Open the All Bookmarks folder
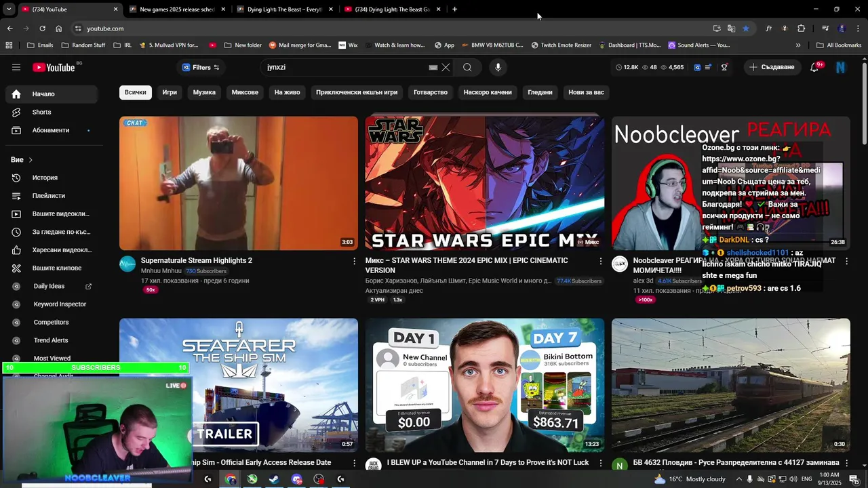Image resolution: width=868 pixels, height=488 pixels. click(839, 45)
